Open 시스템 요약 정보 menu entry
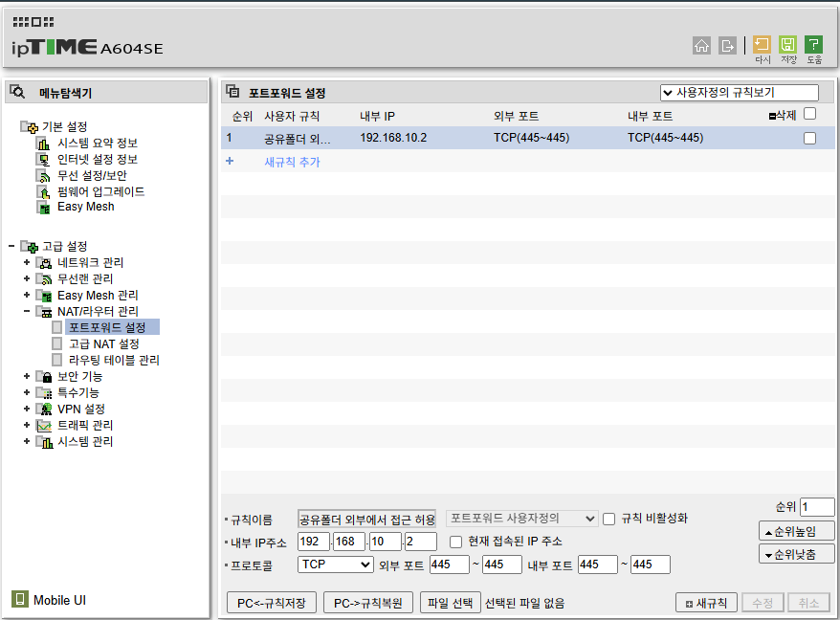Image resolution: width=840 pixels, height=620 pixels. (x=98, y=144)
